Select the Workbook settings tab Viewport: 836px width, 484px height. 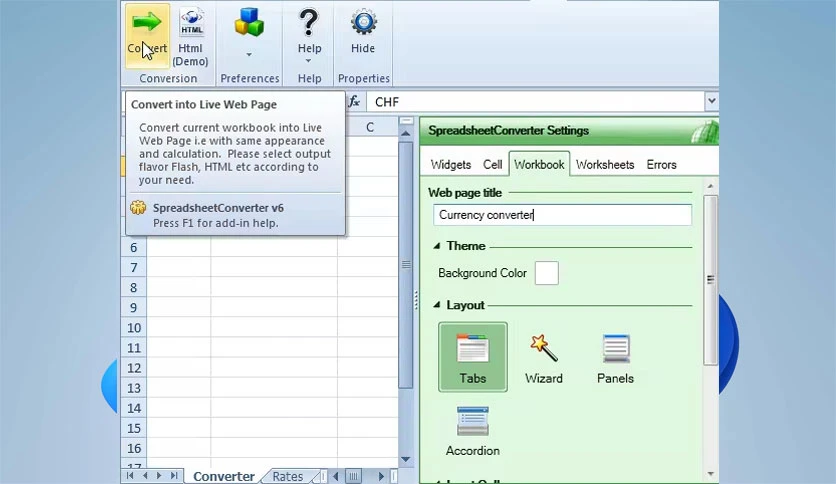pyautogui.click(x=539, y=164)
